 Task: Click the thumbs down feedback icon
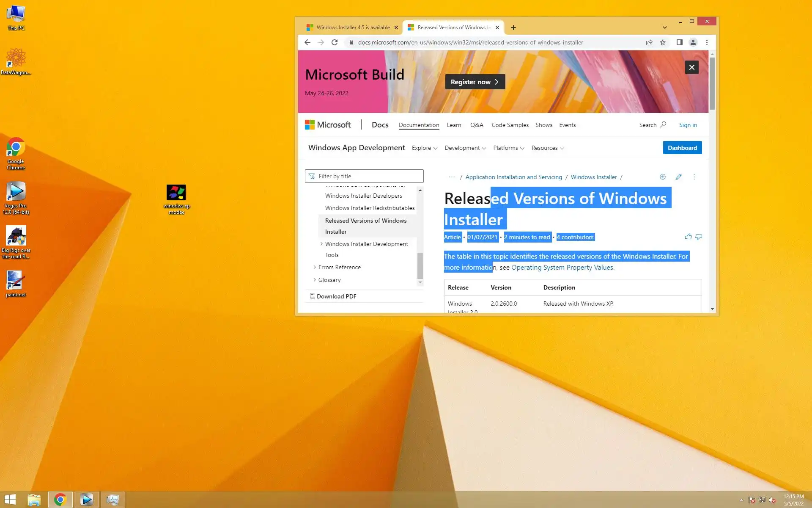click(x=699, y=237)
